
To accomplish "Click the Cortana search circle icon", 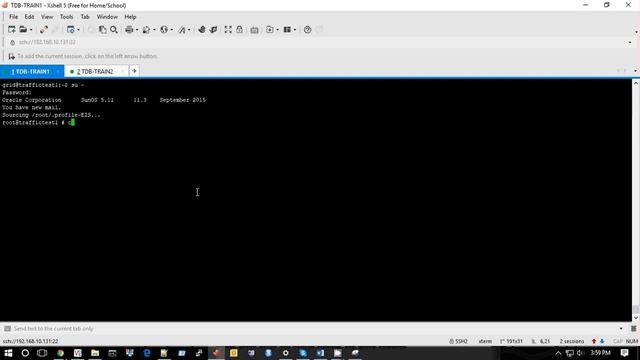I will pos(25,353).
